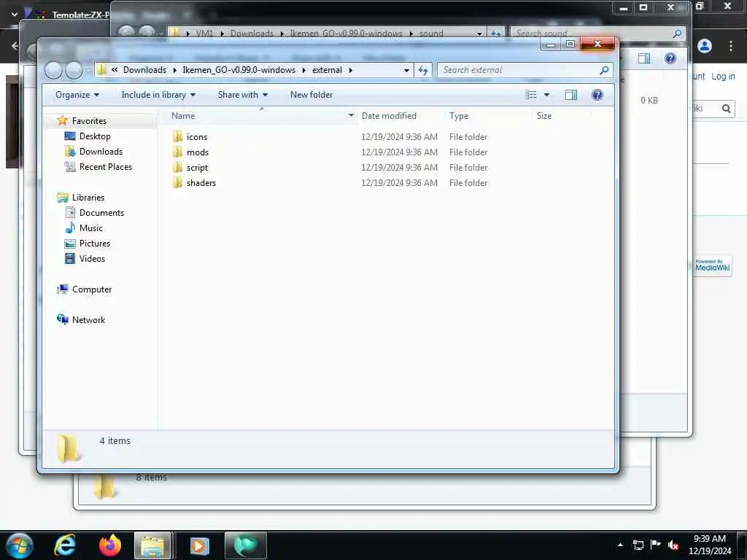Click wiki search magnifier in browser
747x560 pixels.
click(x=726, y=109)
